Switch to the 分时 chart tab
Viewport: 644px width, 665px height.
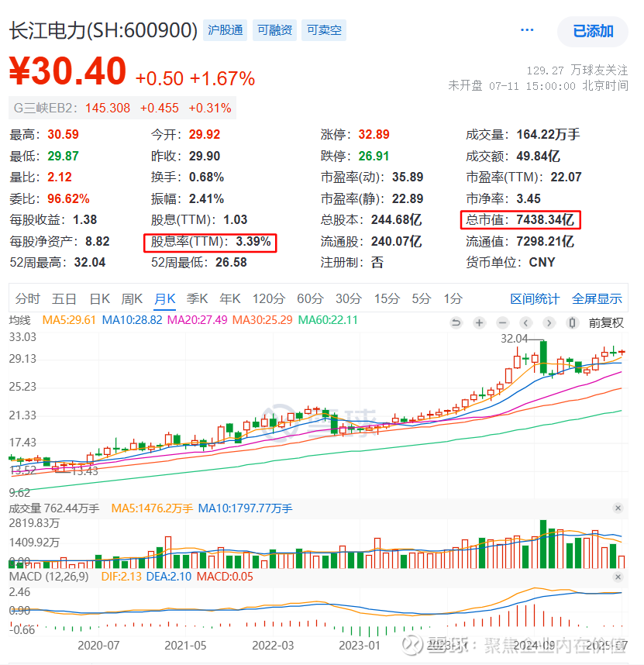pos(28,299)
